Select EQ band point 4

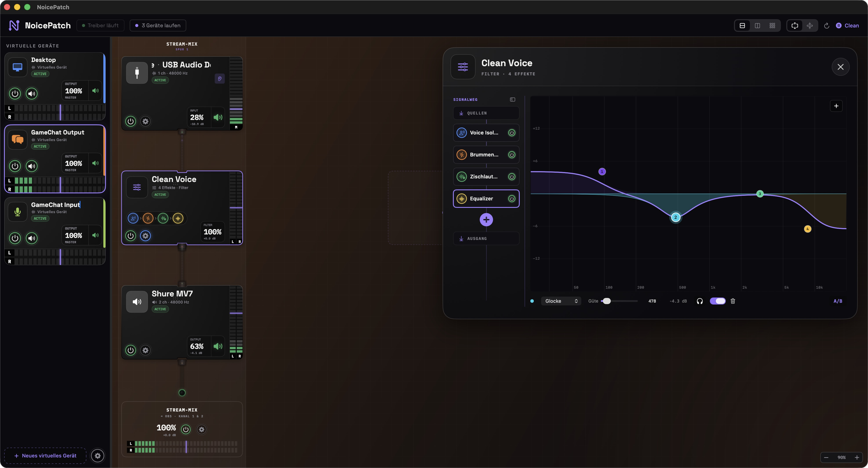[x=807, y=229]
